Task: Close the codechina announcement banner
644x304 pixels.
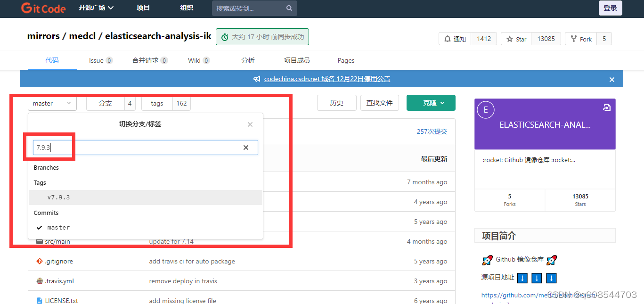Action: 612,80
